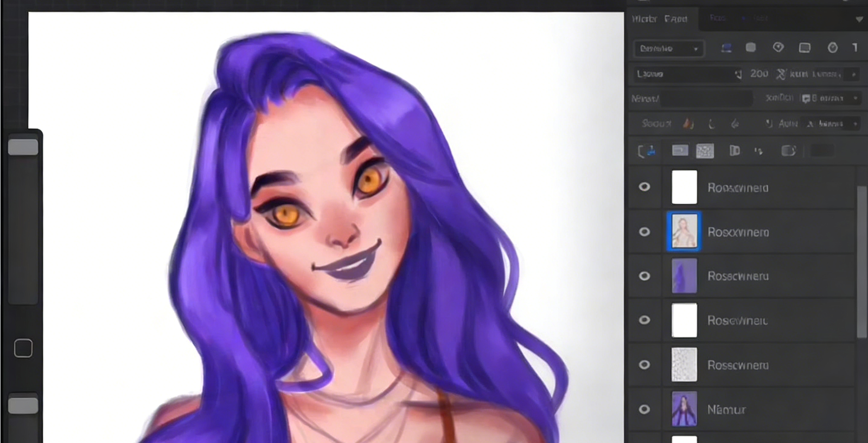Click the bracket icon with blue marker
The image size is (868, 443).
point(646,151)
